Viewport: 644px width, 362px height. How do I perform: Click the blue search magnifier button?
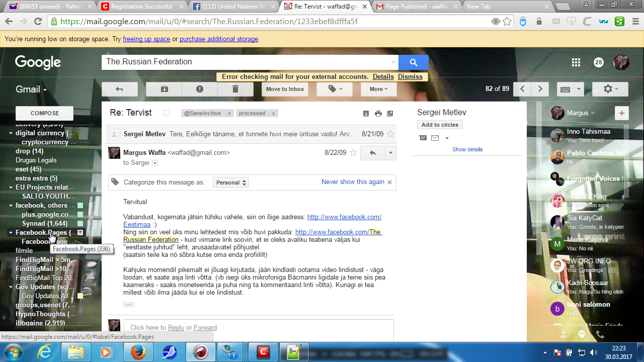click(414, 62)
